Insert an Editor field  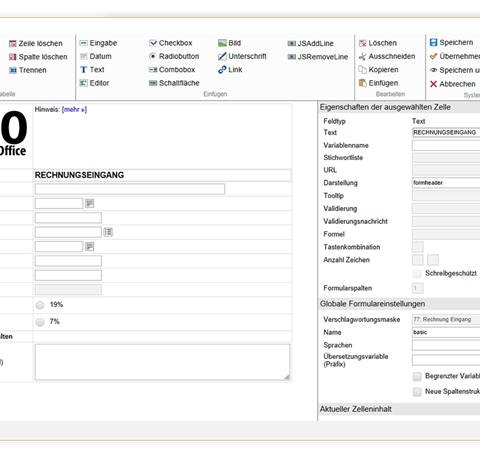click(x=94, y=83)
